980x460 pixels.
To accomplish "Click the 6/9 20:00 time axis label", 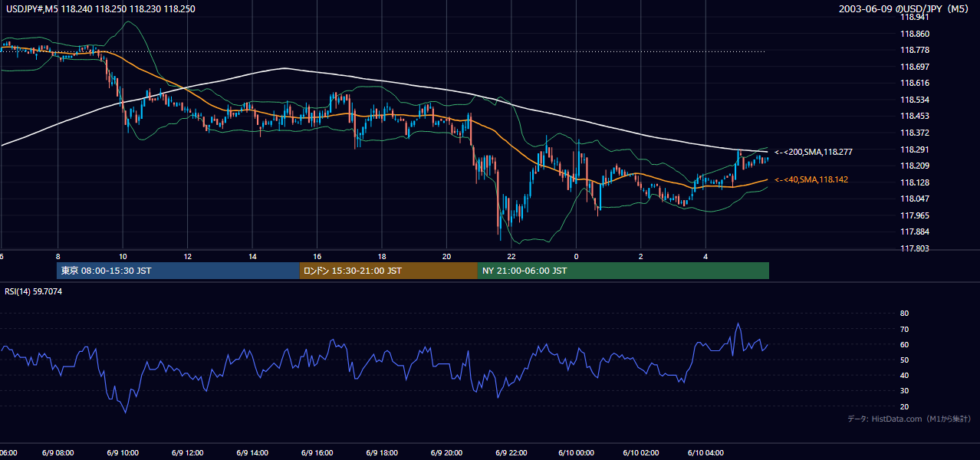I will (x=446, y=453).
